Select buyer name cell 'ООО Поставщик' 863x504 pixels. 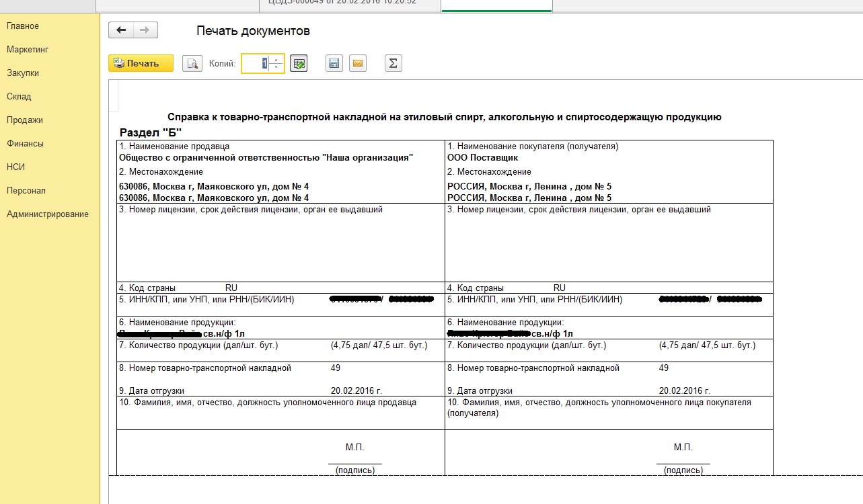pyautogui.click(x=482, y=158)
